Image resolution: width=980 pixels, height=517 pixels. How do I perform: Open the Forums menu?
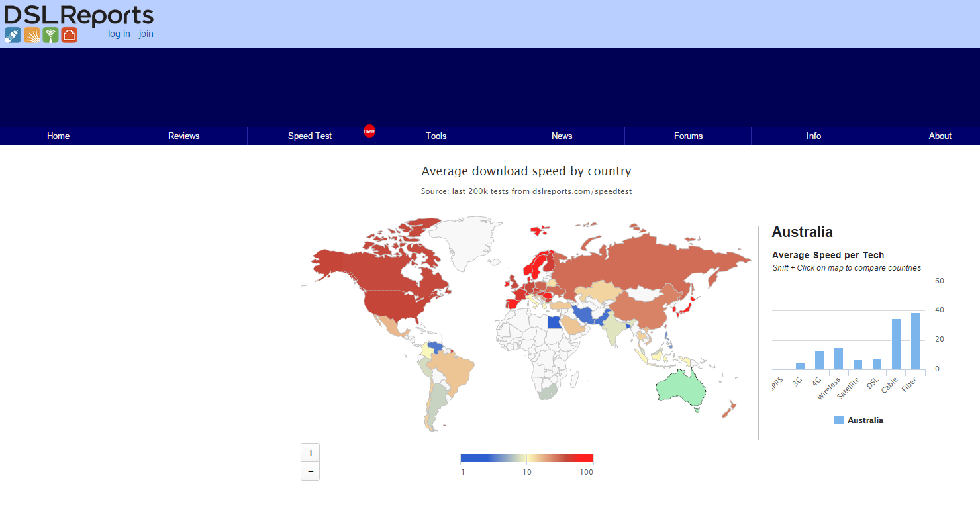689,136
